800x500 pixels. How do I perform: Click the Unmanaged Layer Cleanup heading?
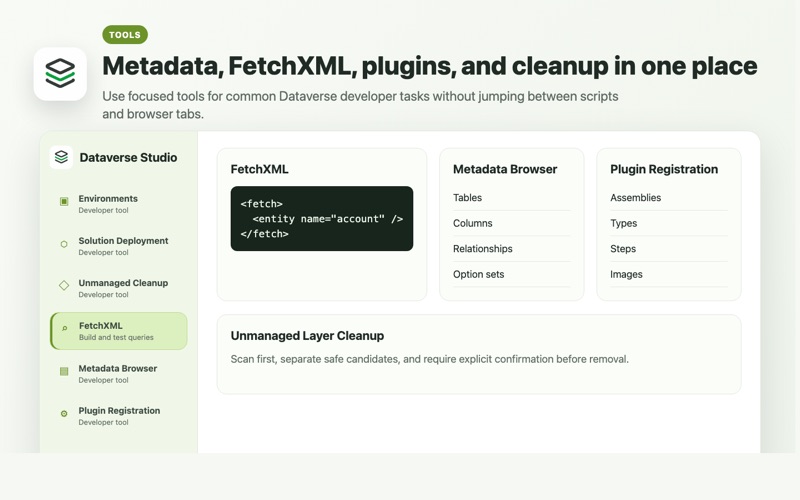coord(307,336)
